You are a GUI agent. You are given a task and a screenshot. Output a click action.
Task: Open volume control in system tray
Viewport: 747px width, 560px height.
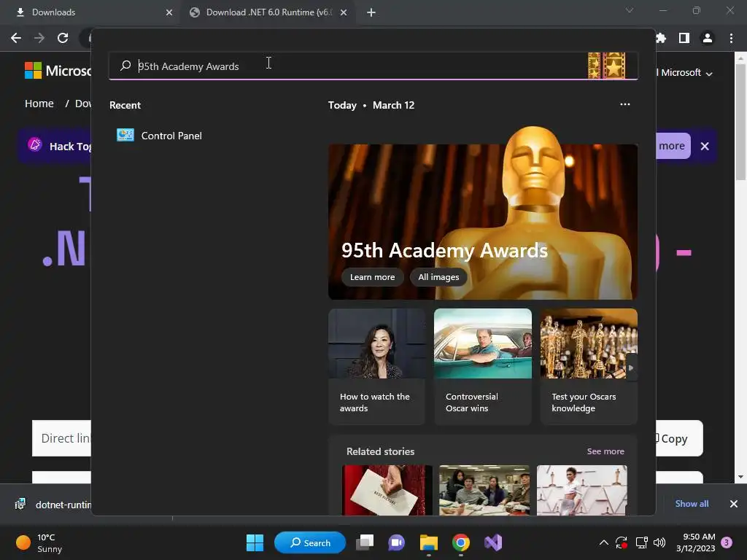pyautogui.click(x=659, y=542)
